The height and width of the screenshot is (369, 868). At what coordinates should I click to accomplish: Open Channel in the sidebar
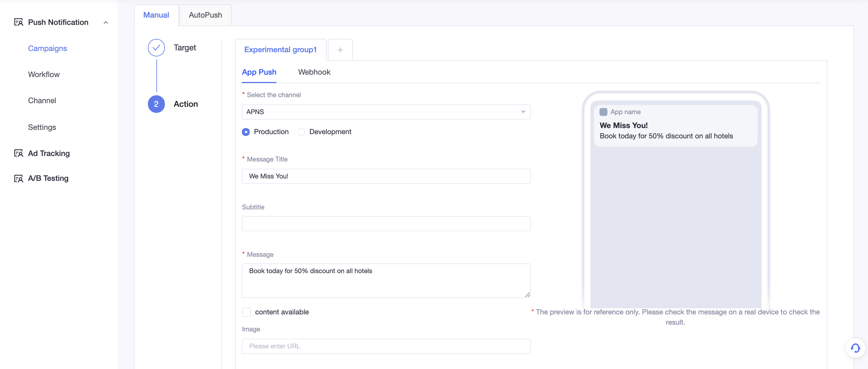point(42,100)
